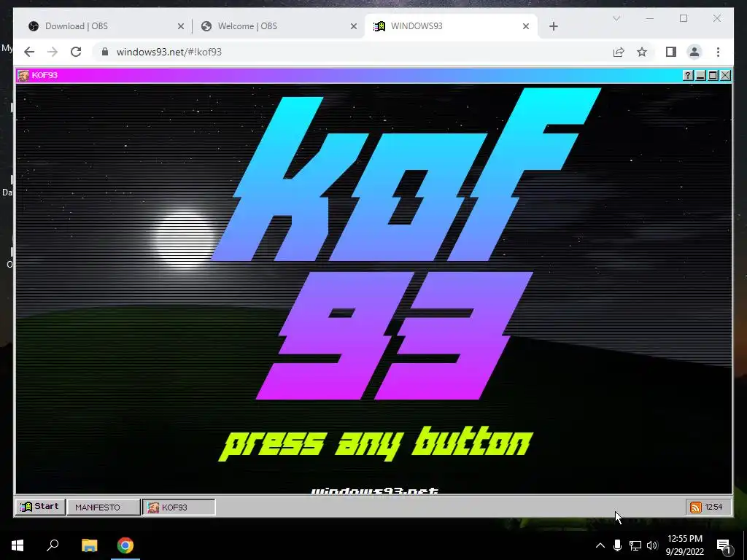The height and width of the screenshot is (560, 747).
Task: Close the KOF93 window
Action: pos(725,75)
